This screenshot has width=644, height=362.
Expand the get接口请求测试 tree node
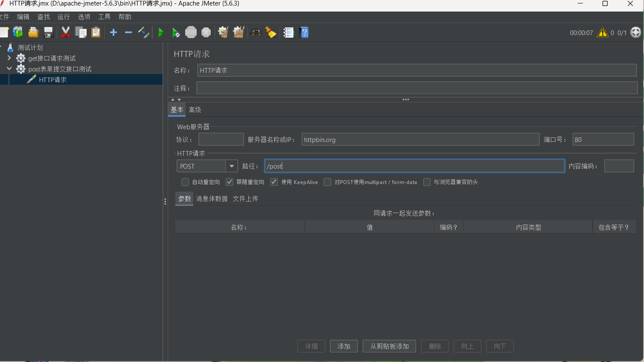pyautogui.click(x=9, y=58)
